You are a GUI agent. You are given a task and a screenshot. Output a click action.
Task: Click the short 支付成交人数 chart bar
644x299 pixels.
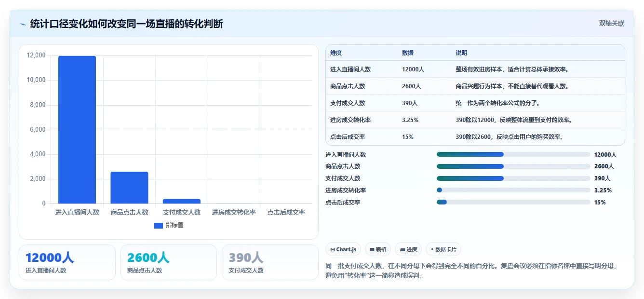click(182, 201)
